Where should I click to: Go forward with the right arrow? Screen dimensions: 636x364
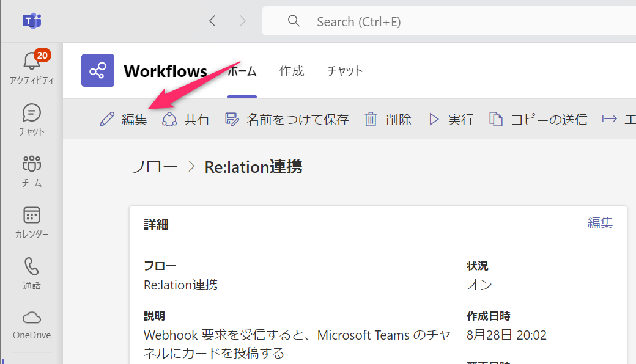click(243, 21)
